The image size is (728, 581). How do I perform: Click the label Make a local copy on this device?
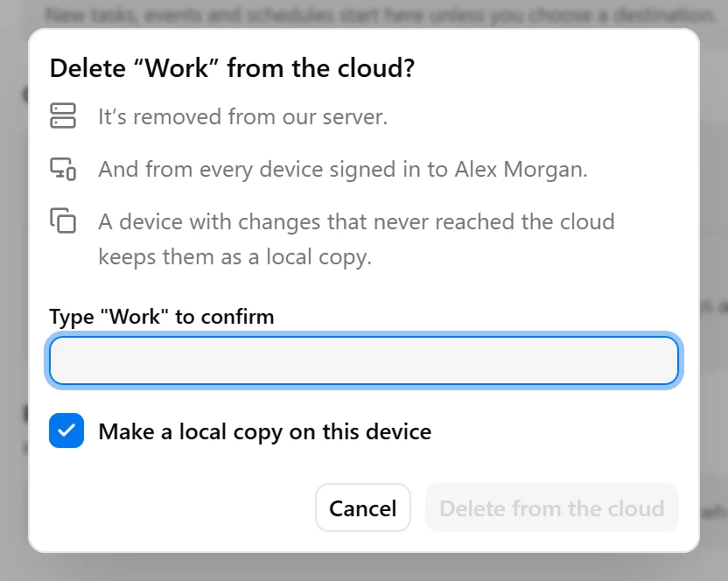(264, 432)
